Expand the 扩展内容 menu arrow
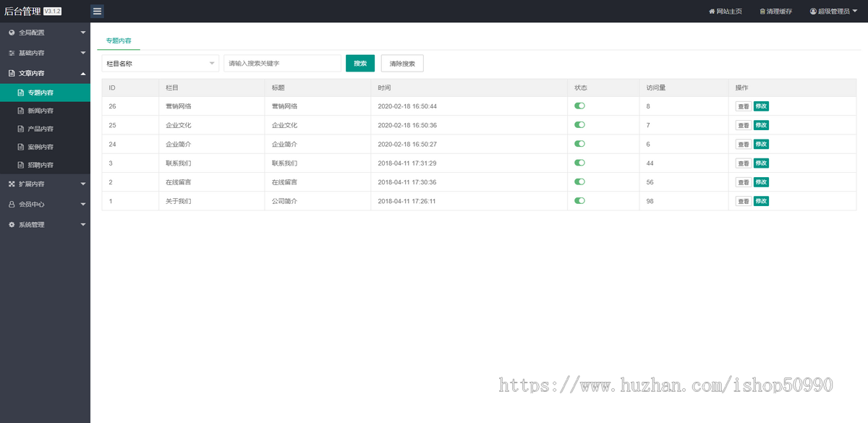Image resolution: width=868 pixels, height=423 pixels. (83, 184)
